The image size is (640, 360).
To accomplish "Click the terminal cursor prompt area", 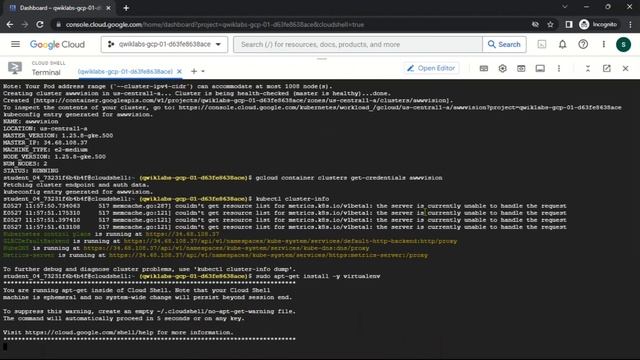I will (x=5, y=347).
